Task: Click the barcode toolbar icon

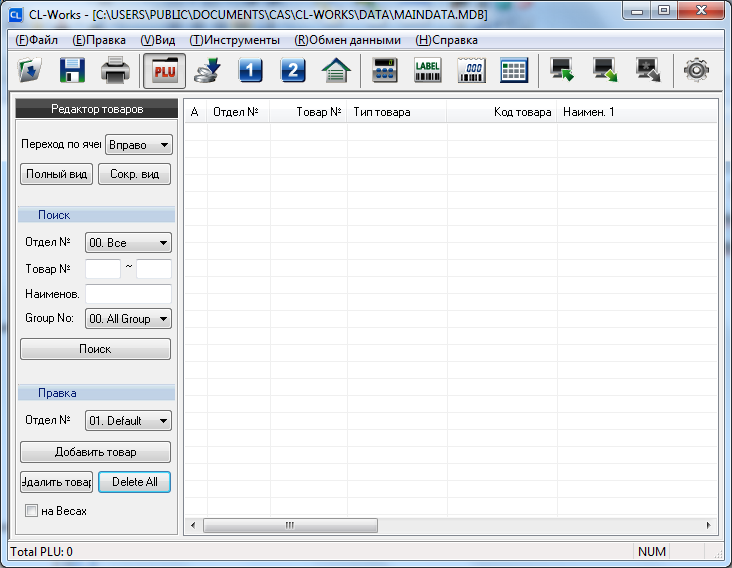Action: click(x=470, y=71)
